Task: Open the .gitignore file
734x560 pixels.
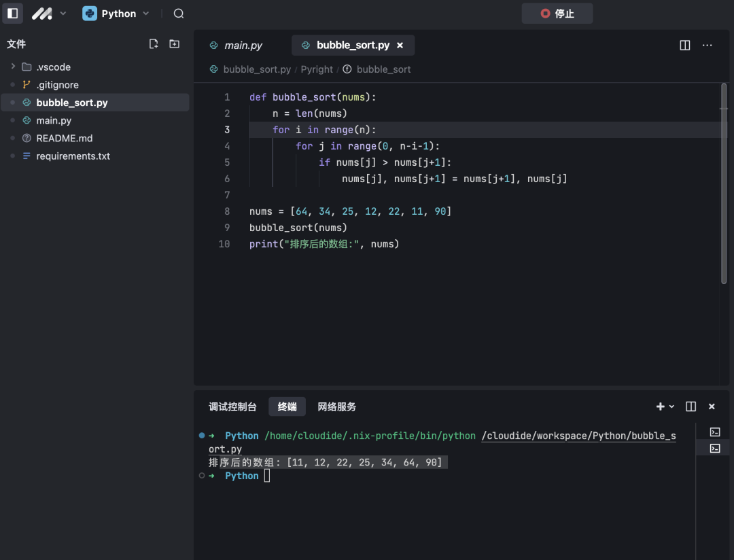Action: pyautogui.click(x=58, y=85)
